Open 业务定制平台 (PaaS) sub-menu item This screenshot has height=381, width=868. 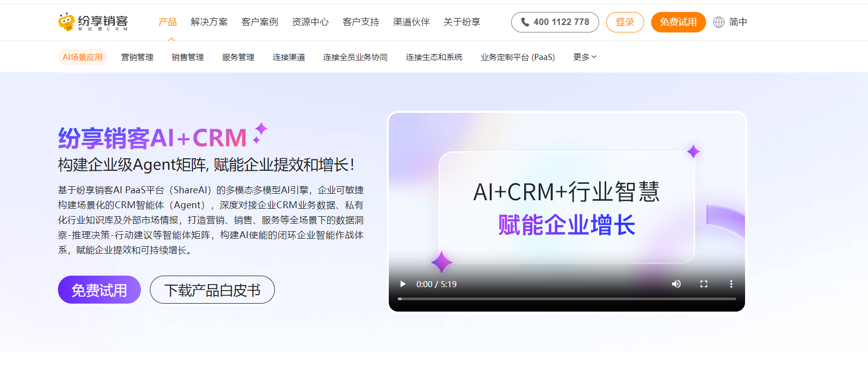tap(518, 57)
